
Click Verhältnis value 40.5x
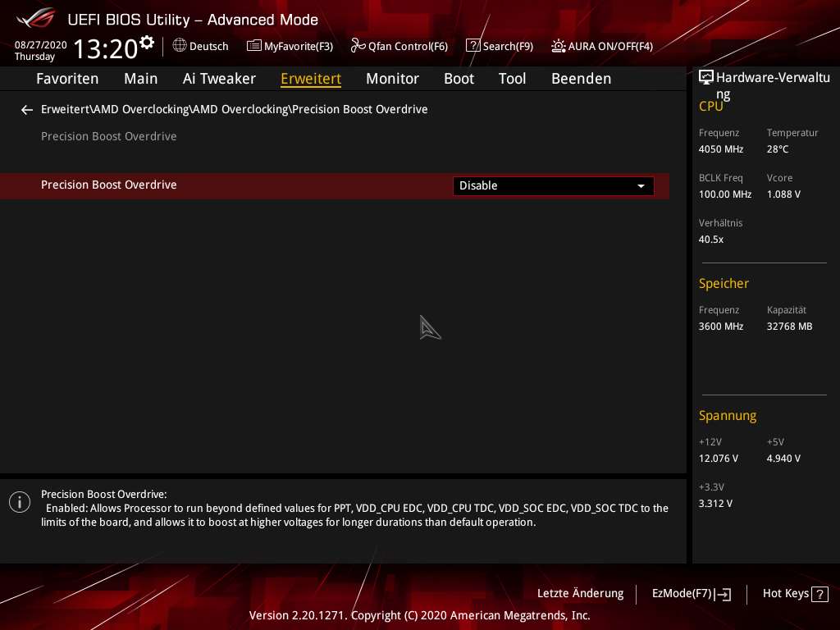click(711, 240)
